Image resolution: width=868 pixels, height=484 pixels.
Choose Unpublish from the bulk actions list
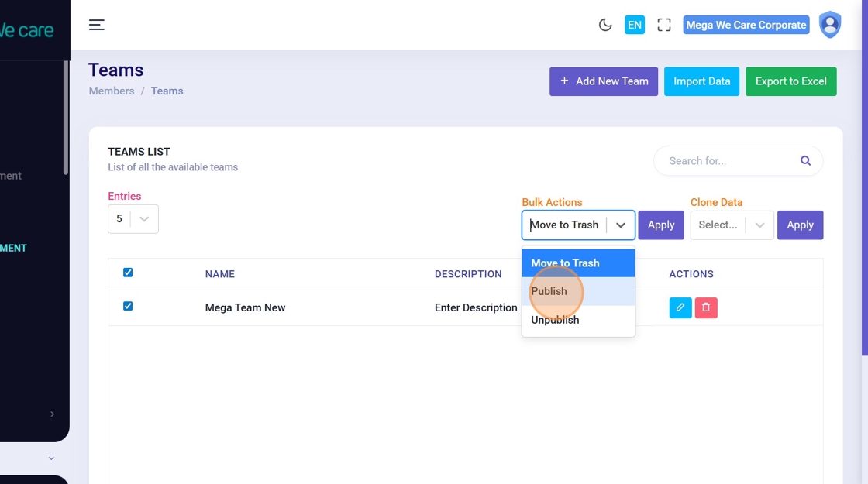[555, 320]
